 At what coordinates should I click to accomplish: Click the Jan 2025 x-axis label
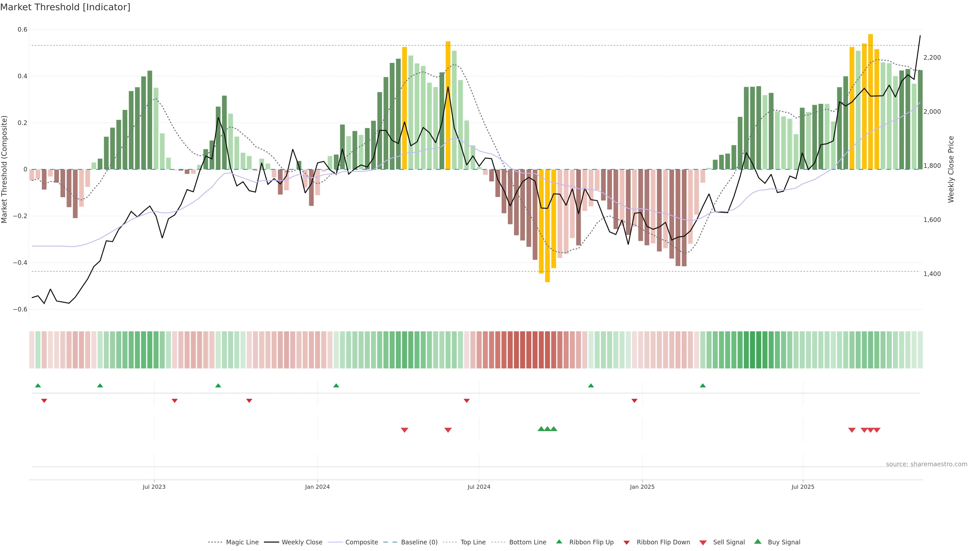(x=642, y=487)
